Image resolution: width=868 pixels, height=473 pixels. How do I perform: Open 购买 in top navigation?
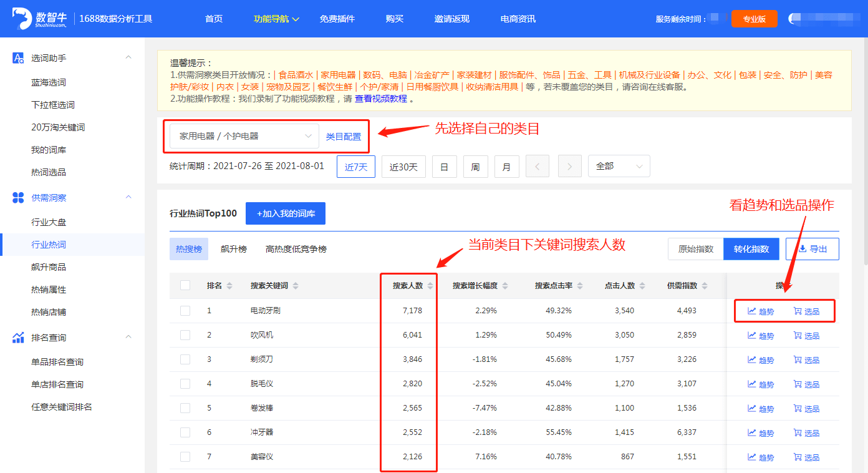(395, 19)
